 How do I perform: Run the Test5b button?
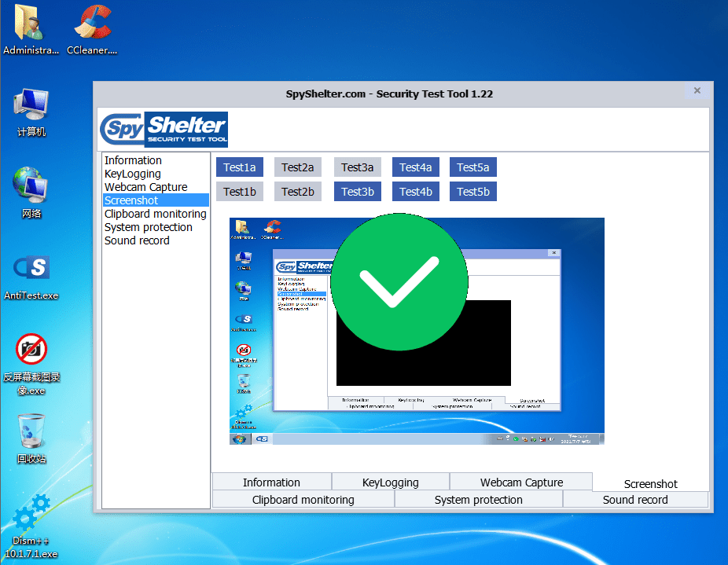473,192
